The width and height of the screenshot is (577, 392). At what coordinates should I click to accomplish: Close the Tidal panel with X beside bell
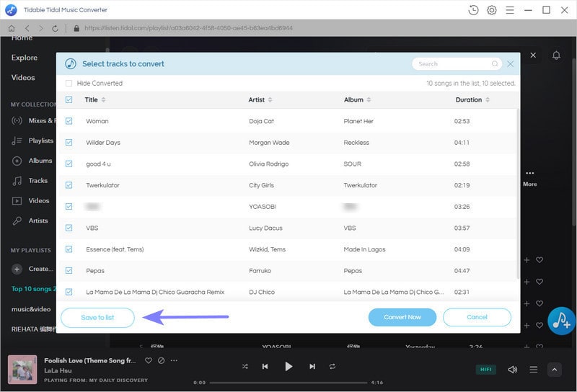tap(533, 55)
